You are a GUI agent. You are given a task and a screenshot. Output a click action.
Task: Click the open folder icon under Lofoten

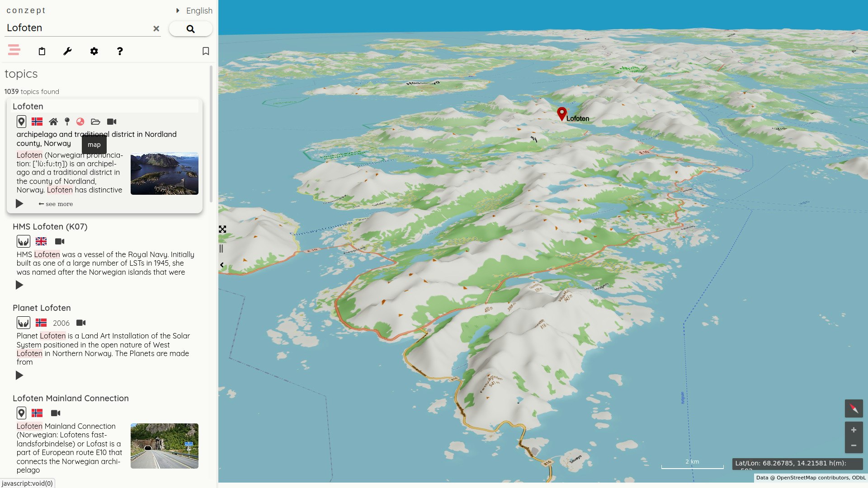pos(95,122)
